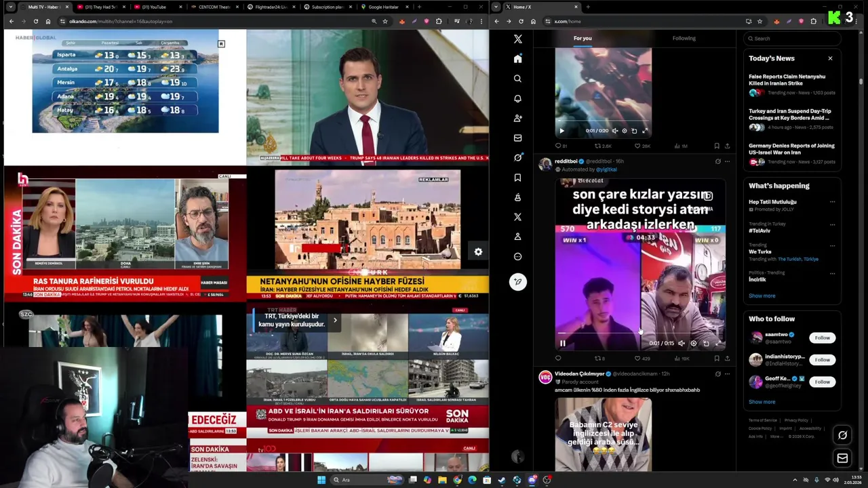The image size is (868, 488).
Task: Switch to the Following tab
Action: (684, 38)
